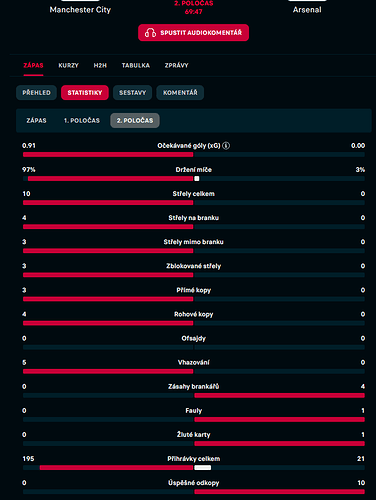Click the Přihrávky celkem passes bar
The width and height of the screenshot is (376, 500).
[x=194, y=468]
